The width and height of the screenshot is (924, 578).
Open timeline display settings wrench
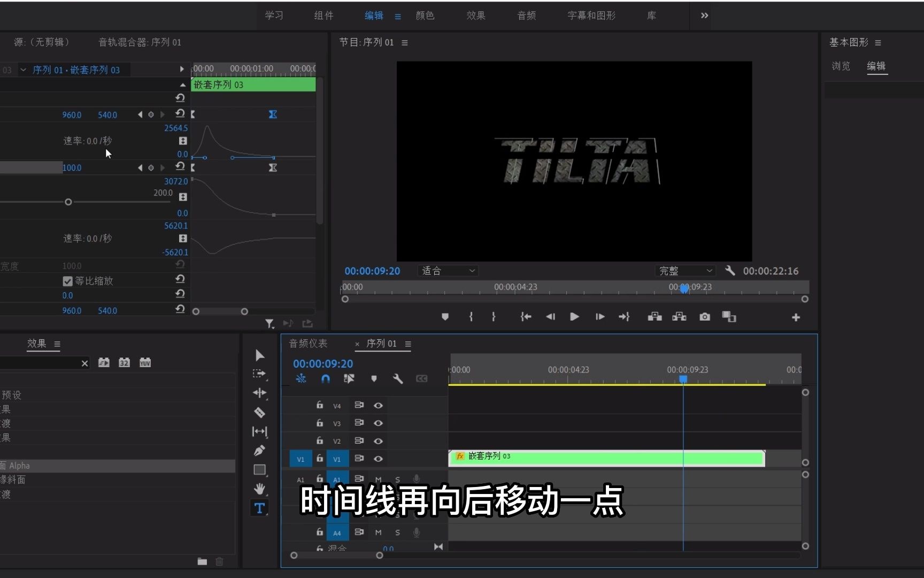398,379
